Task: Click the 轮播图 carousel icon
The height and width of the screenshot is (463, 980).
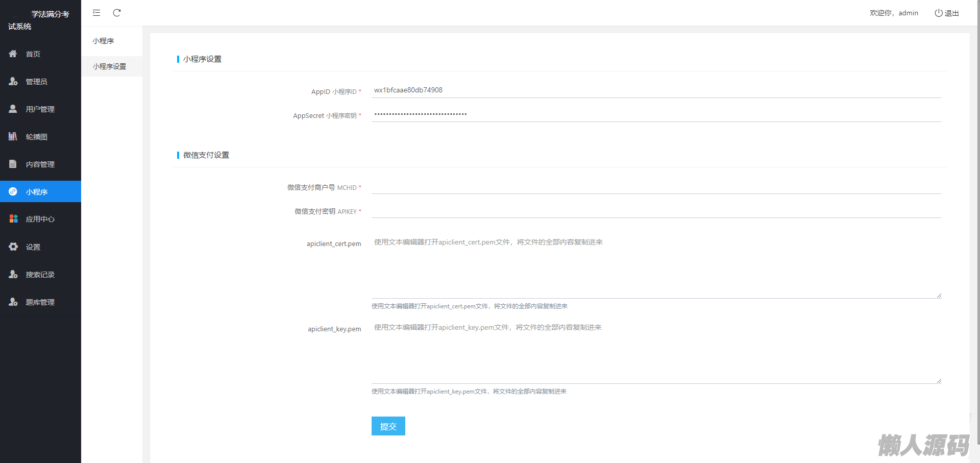Action: pos(13,136)
